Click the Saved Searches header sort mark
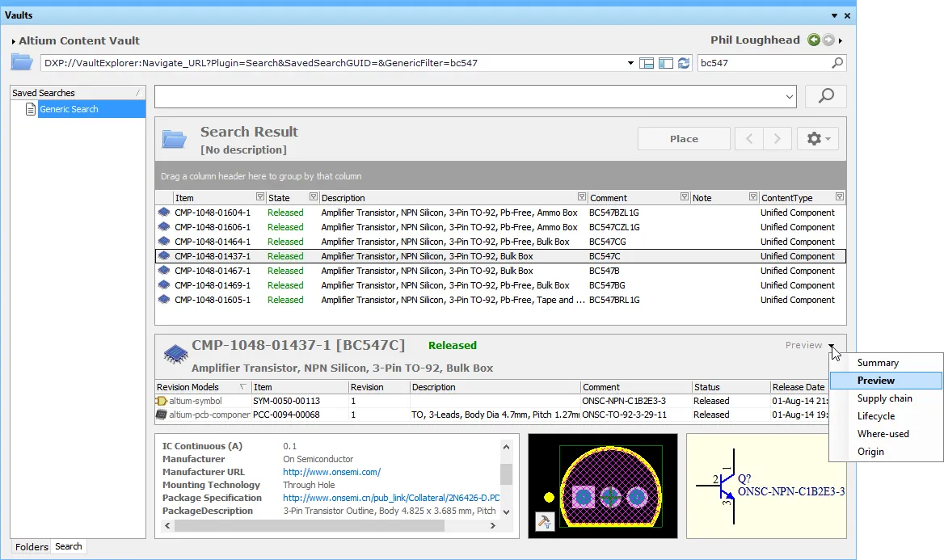Screen dimensions: 944x560 pyautogui.click(x=138, y=93)
